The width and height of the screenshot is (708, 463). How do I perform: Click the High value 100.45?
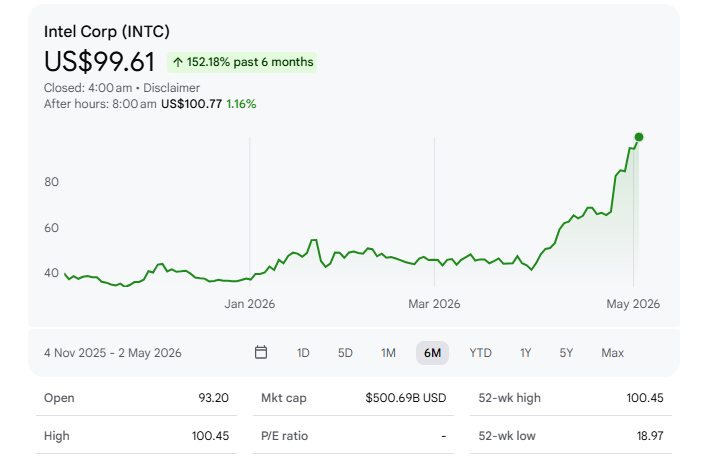210,436
